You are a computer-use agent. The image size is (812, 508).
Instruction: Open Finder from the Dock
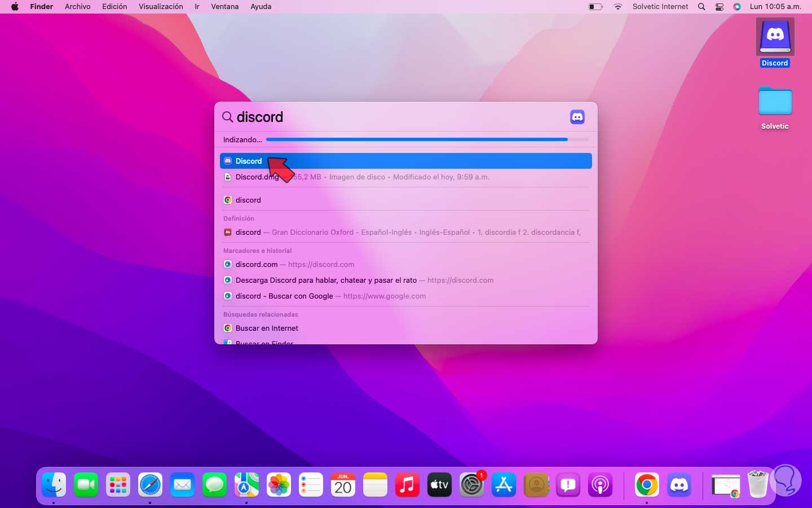coord(54,485)
